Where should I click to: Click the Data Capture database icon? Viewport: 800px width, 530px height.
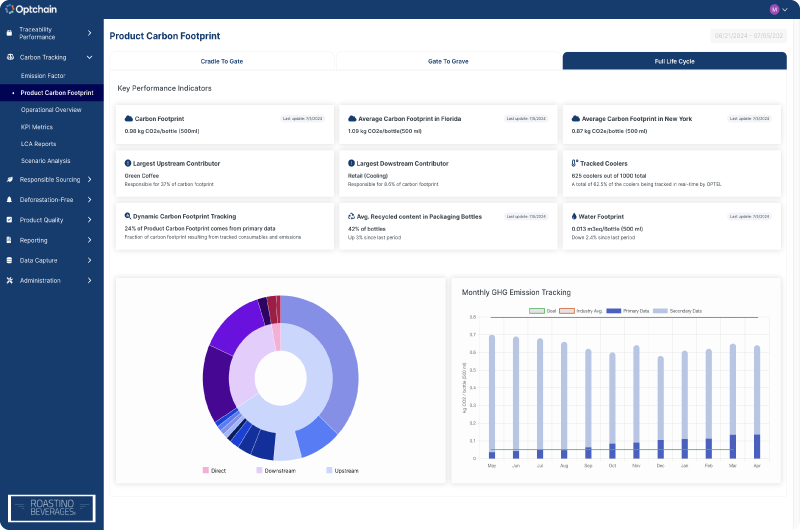(x=9, y=260)
